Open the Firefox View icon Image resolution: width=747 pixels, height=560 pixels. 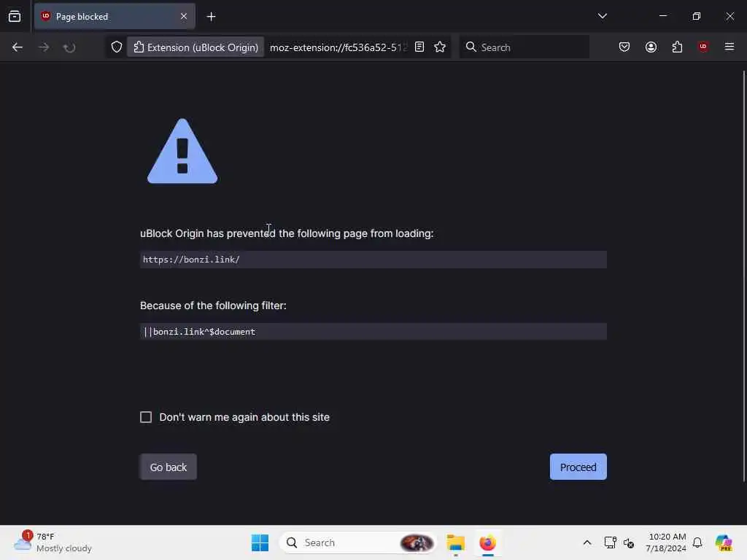click(x=15, y=16)
